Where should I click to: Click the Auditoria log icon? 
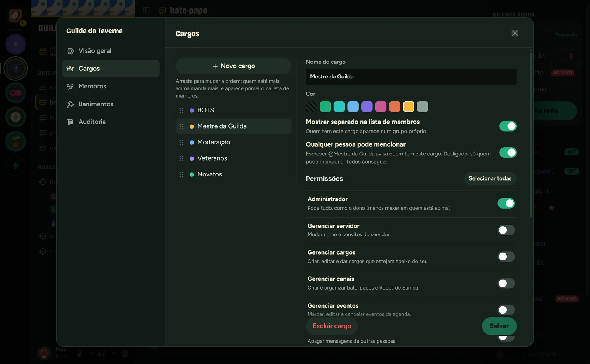[x=70, y=122]
